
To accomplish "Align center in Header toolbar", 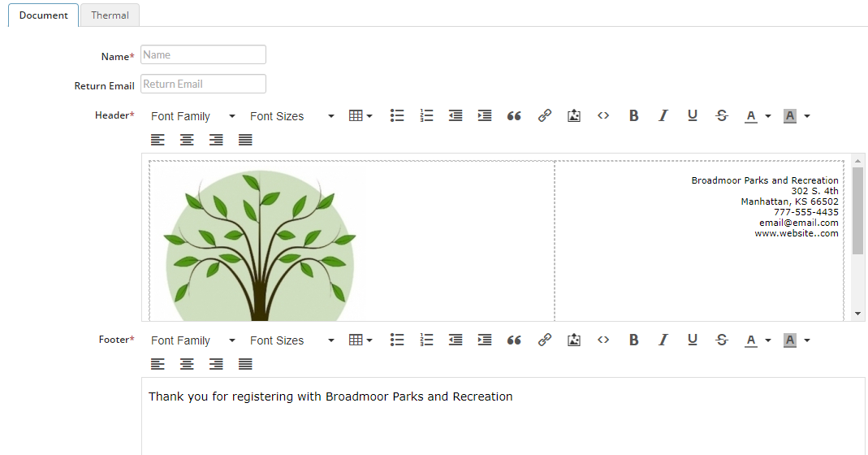I will tap(187, 140).
